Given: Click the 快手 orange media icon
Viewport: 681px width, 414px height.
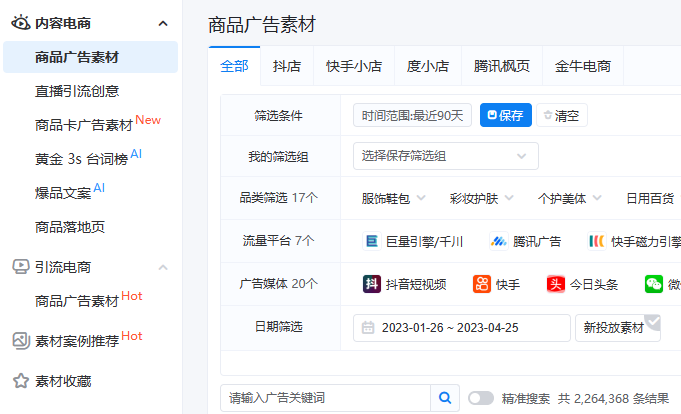Looking at the screenshot, I should tap(482, 284).
